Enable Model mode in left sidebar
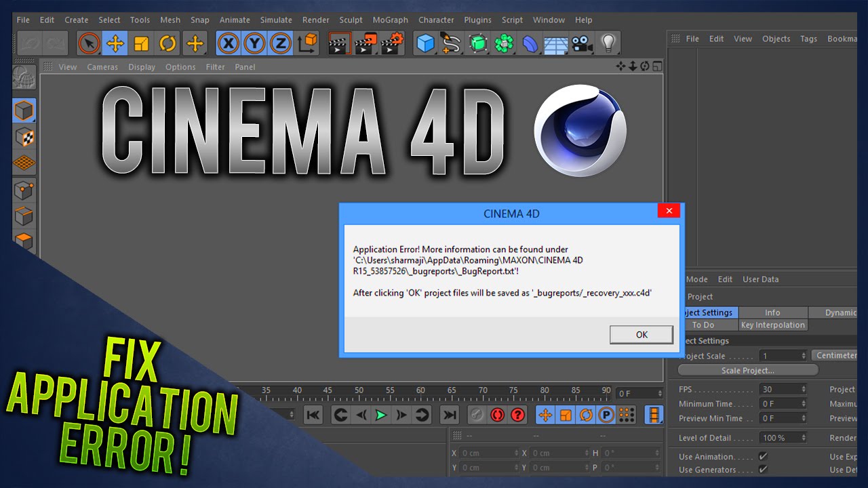868x488 pixels. (x=24, y=110)
